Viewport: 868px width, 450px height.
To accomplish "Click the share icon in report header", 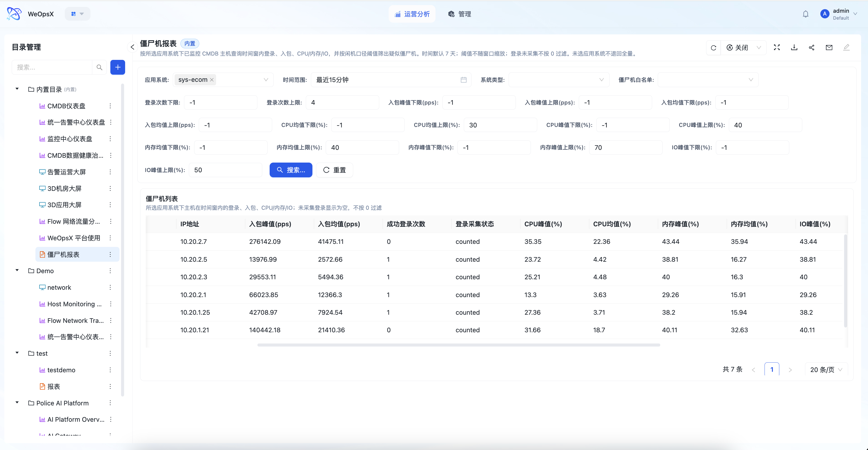I will click(811, 47).
